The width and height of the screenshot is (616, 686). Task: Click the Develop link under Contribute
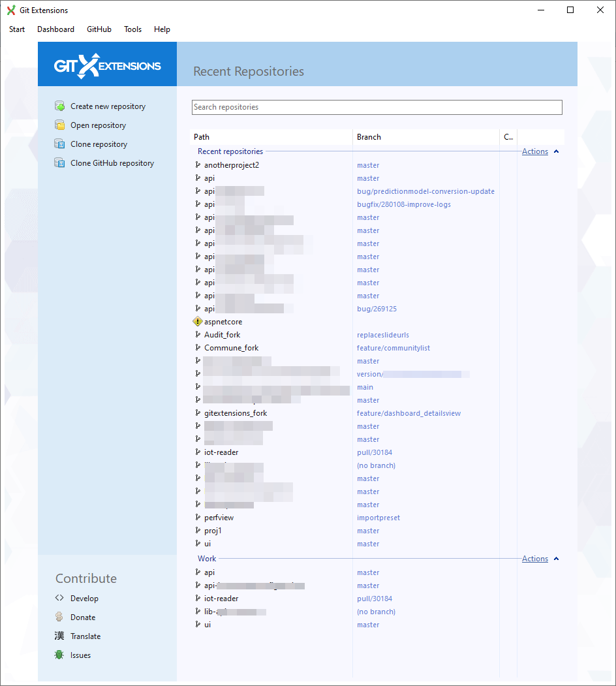click(84, 598)
